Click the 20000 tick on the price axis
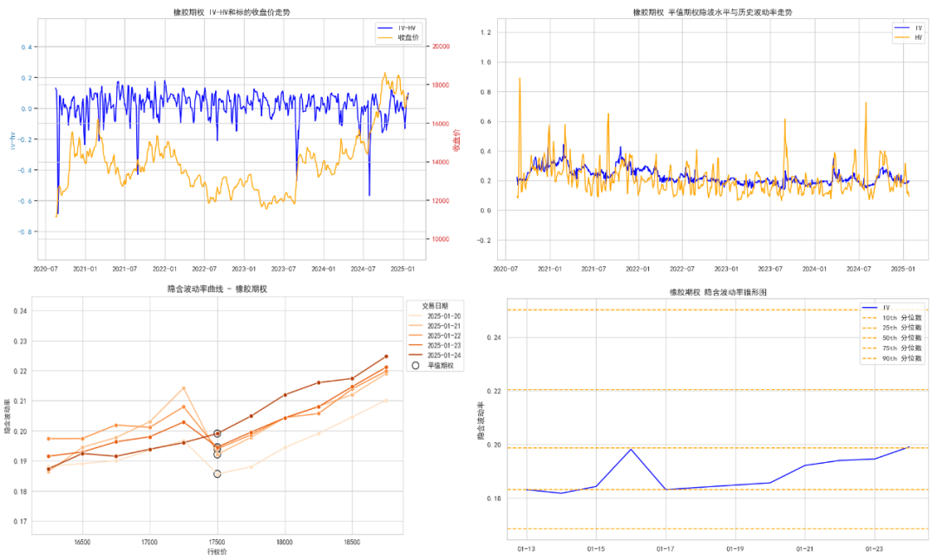937x560 pixels. pos(441,47)
